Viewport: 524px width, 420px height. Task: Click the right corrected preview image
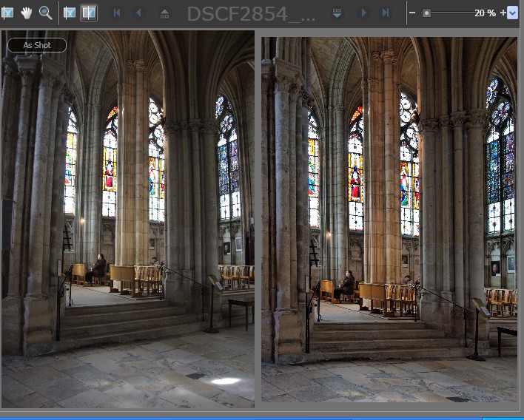[389, 220]
